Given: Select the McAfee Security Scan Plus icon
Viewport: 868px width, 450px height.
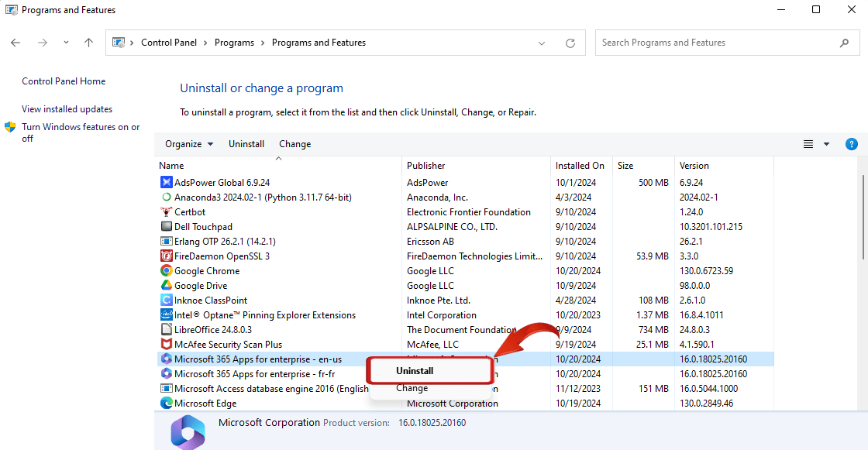Looking at the screenshot, I should [166, 345].
